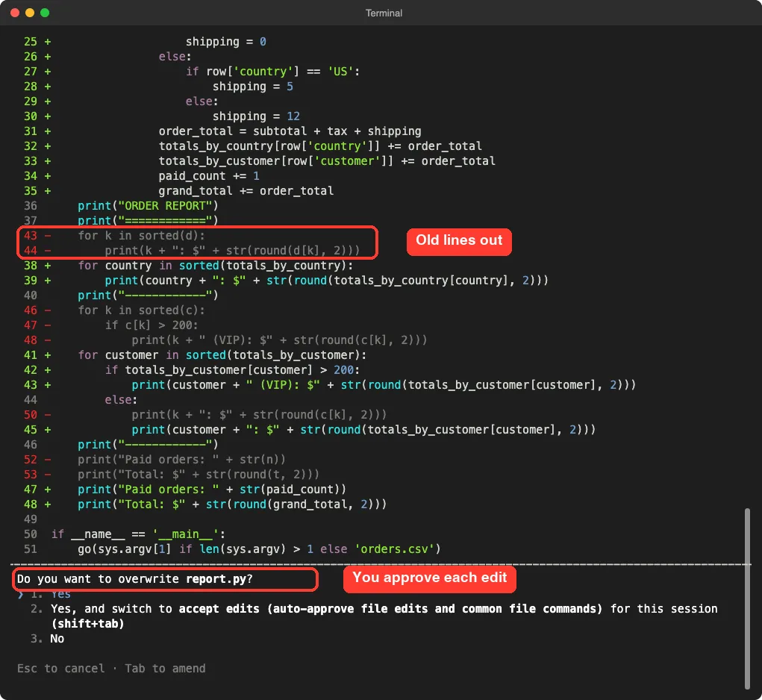The height and width of the screenshot is (700, 762).
Task: Choose Yes and switch to accept edits option
Action: click(x=374, y=616)
